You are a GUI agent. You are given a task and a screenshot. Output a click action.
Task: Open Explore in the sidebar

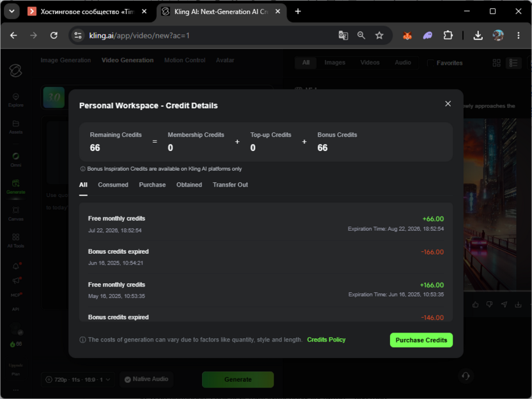15,100
